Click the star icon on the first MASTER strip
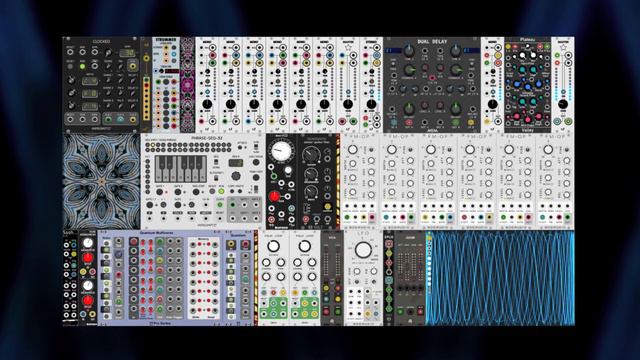Screen dimensions: 640x360 coord(348,47)
